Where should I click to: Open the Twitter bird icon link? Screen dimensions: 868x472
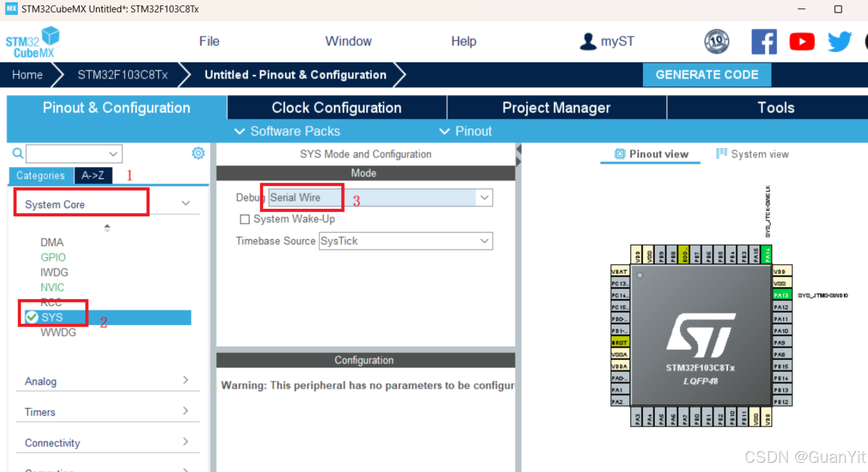(839, 42)
